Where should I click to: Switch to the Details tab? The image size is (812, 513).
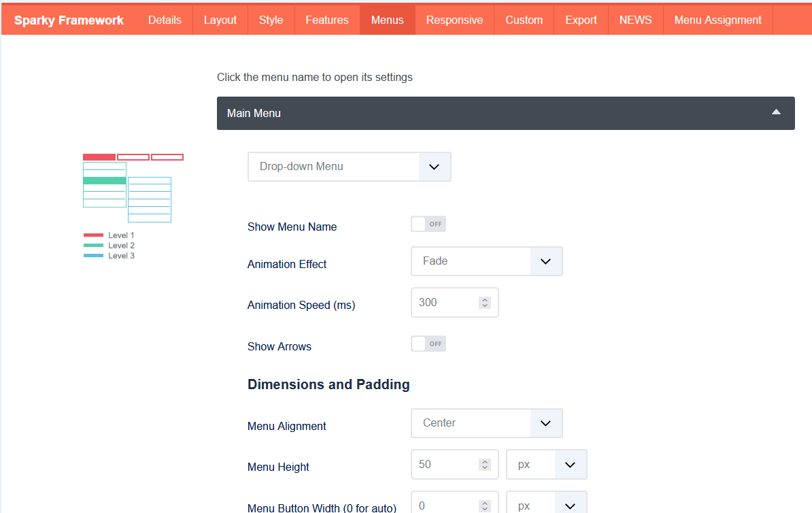(165, 20)
